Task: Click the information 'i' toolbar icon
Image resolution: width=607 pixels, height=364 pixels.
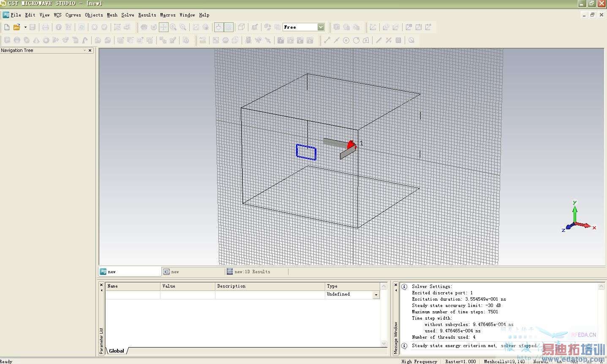Action: pyautogui.click(x=58, y=27)
